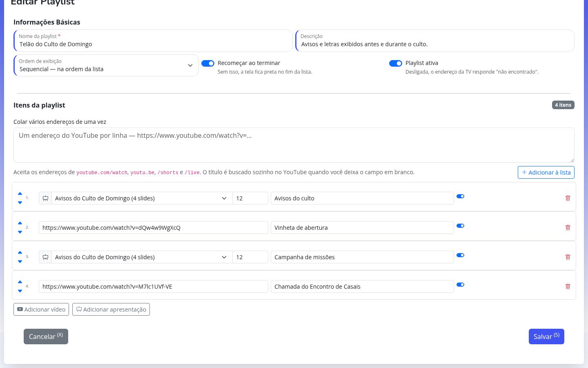This screenshot has width=588, height=368.
Task: Edit URL field with dQw4w9WgXcQ
Action: click(x=154, y=228)
